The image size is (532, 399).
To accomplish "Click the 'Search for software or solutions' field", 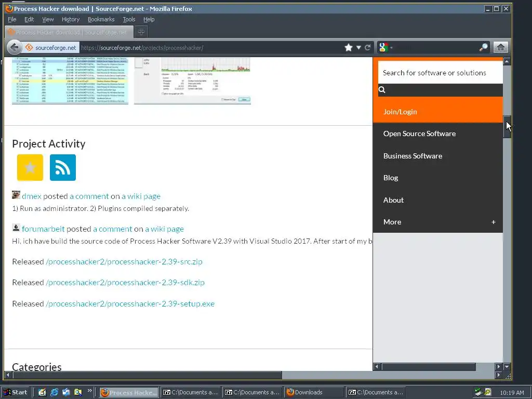I will click(441, 73).
